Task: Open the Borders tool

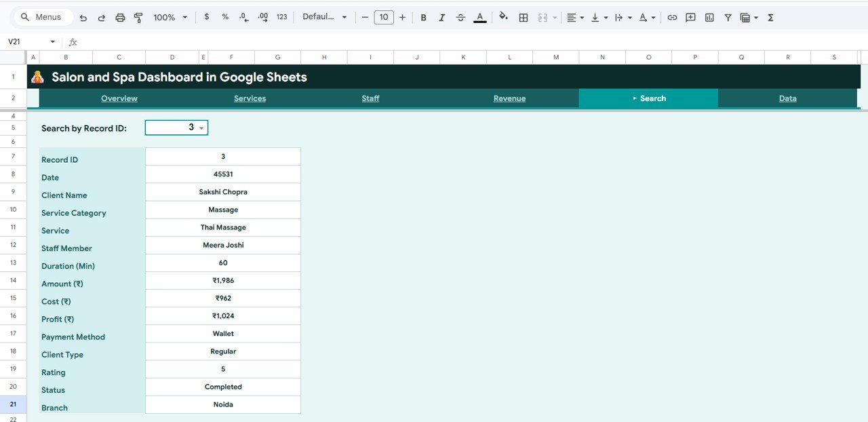Action: tap(524, 17)
